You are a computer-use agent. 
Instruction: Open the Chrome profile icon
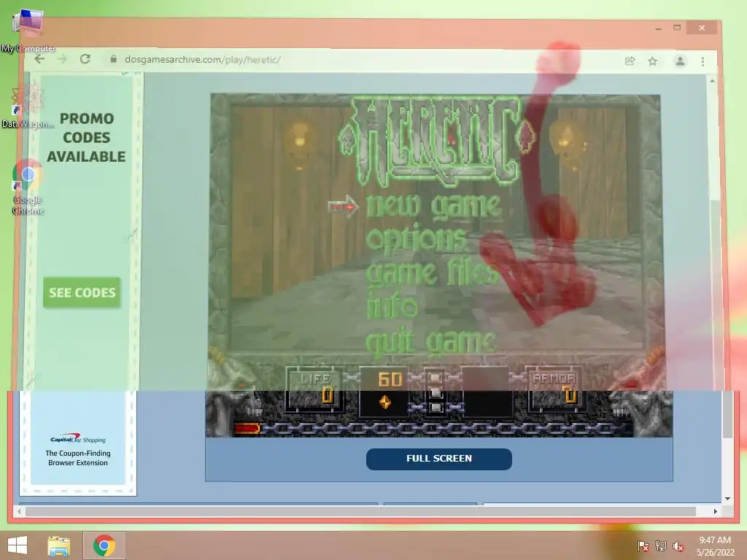pos(680,61)
